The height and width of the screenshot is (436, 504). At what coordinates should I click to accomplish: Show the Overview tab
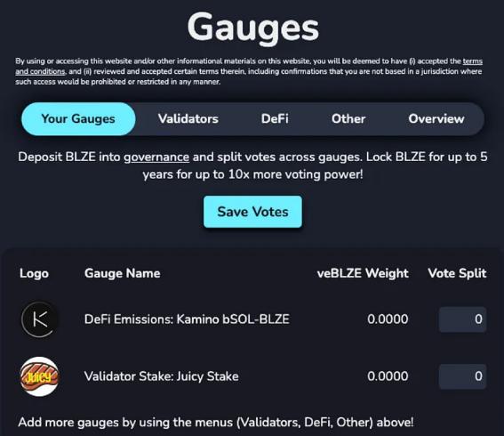(x=436, y=118)
